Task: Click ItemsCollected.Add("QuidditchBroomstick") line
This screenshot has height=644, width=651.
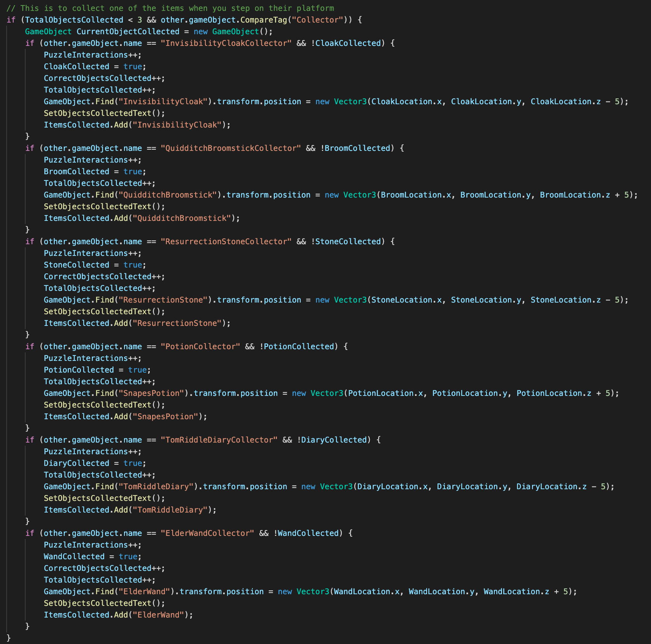Action: (x=142, y=218)
